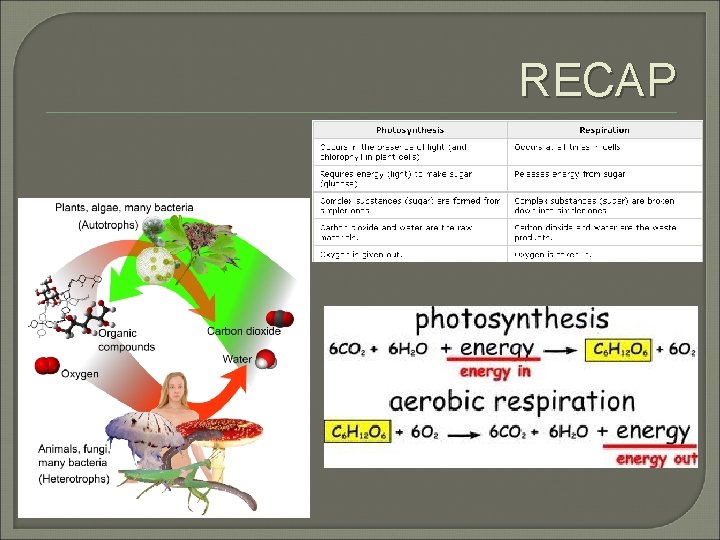Image resolution: width=720 pixels, height=540 pixels.
Task: Click the 'Carbon dioxide and water are the raw materials' cell
Action: pos(410,232)
